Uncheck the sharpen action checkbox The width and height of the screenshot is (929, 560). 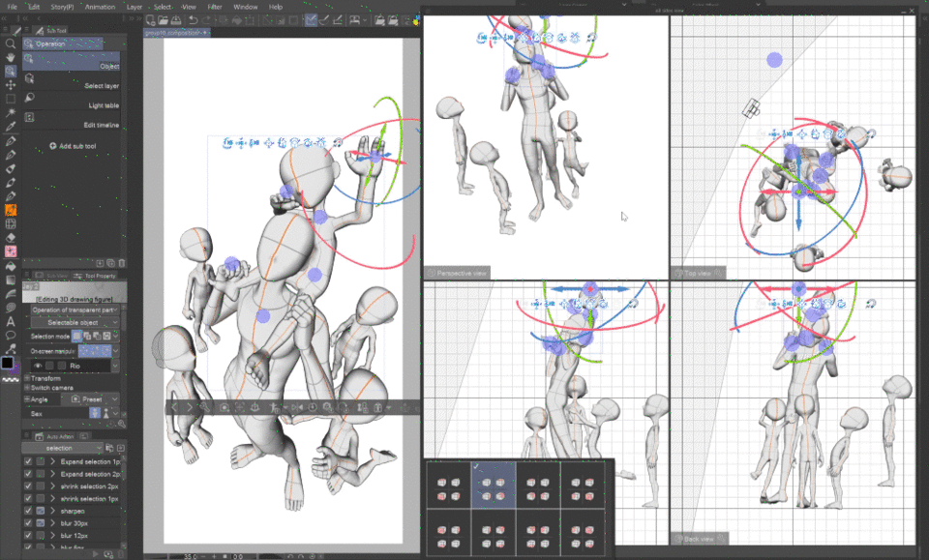[x=28, y=511]
